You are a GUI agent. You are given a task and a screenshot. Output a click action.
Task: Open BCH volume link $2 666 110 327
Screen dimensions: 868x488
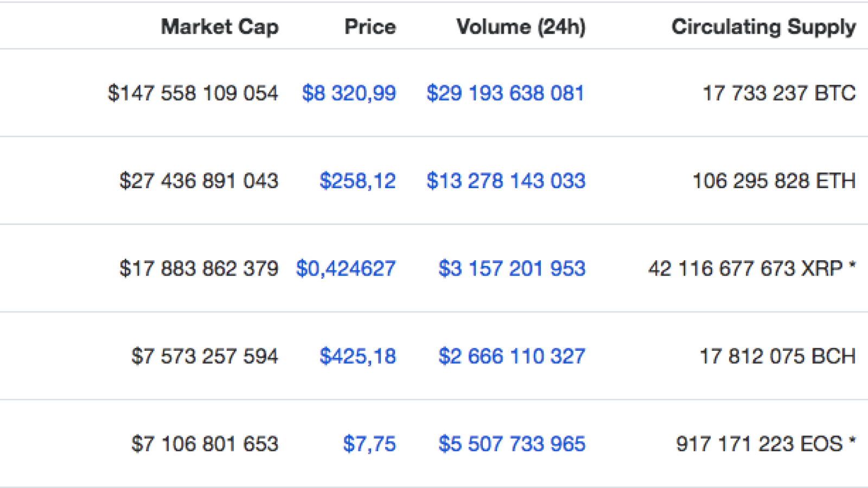point(512,357)
